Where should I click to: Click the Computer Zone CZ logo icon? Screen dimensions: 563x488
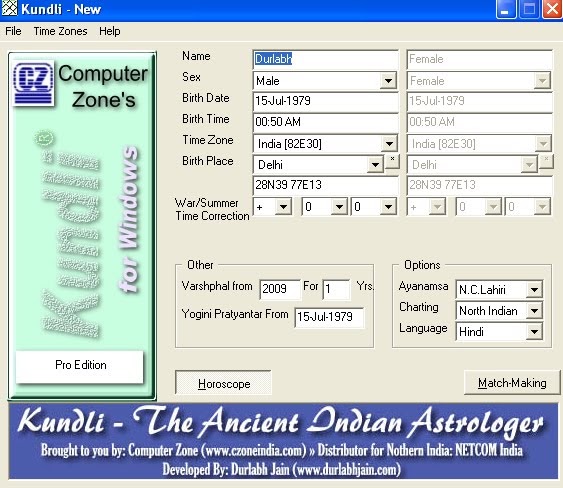point(33,84)
